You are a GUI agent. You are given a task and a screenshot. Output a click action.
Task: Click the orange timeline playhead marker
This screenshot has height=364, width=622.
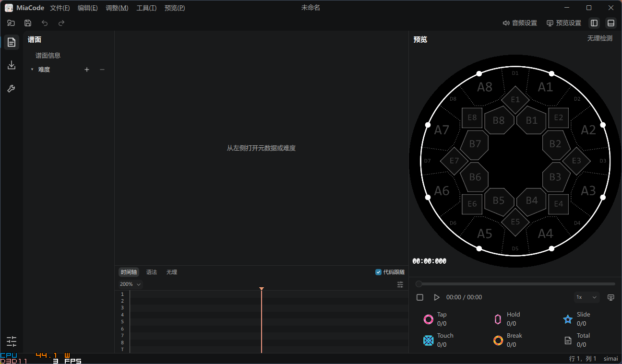coord(262,289)
